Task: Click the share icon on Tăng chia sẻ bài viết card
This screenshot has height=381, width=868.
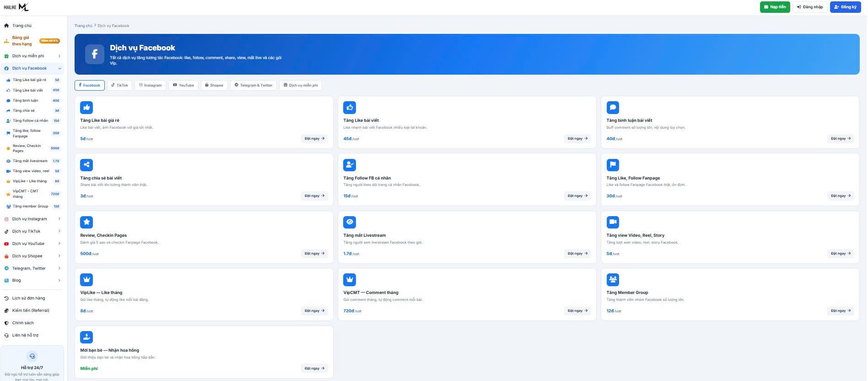Action: (x=86, y=165)
